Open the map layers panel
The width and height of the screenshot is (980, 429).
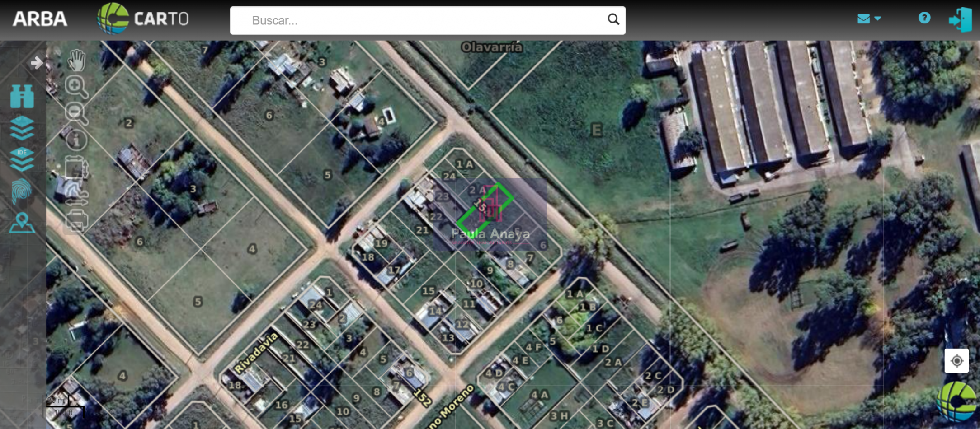point(22,128)
